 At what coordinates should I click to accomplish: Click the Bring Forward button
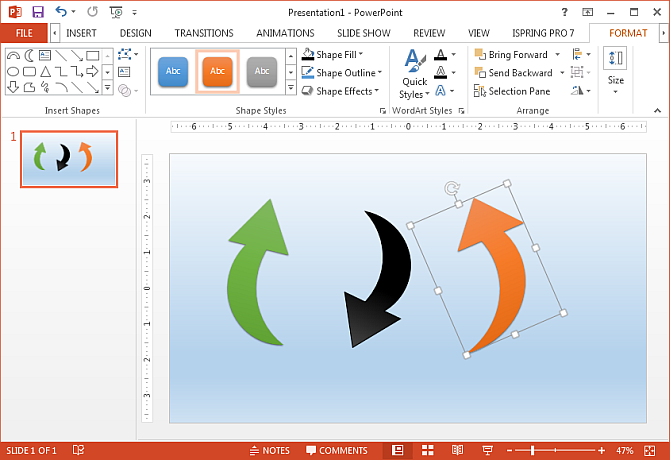coord(511,55)
